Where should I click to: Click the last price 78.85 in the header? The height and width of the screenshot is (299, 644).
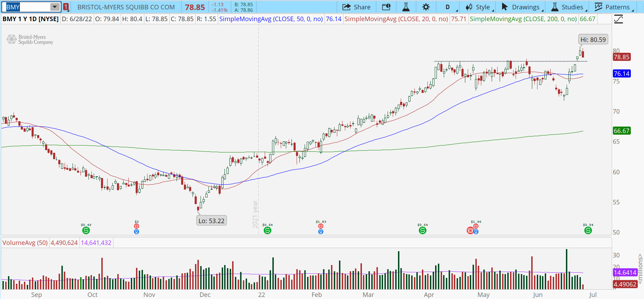click(x=195, y=7)
